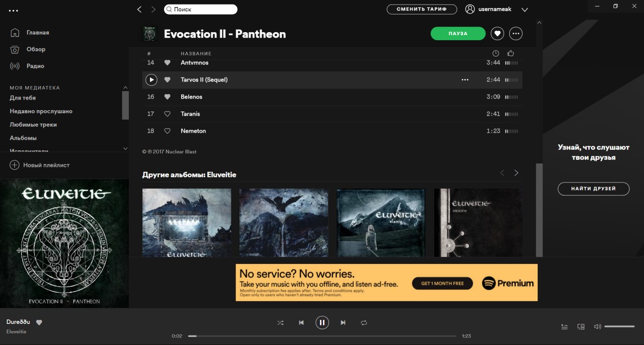Open more options for Tarvos II (Sequel)
Screen dimensions: 644x345
coord(465,80)
